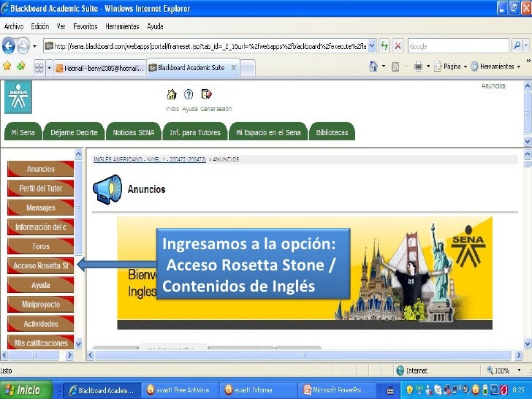This screenshot has width=532, height=399.
Task: Click the sidebar vertical scrollbar down arrow
Action: click(78, 343)
